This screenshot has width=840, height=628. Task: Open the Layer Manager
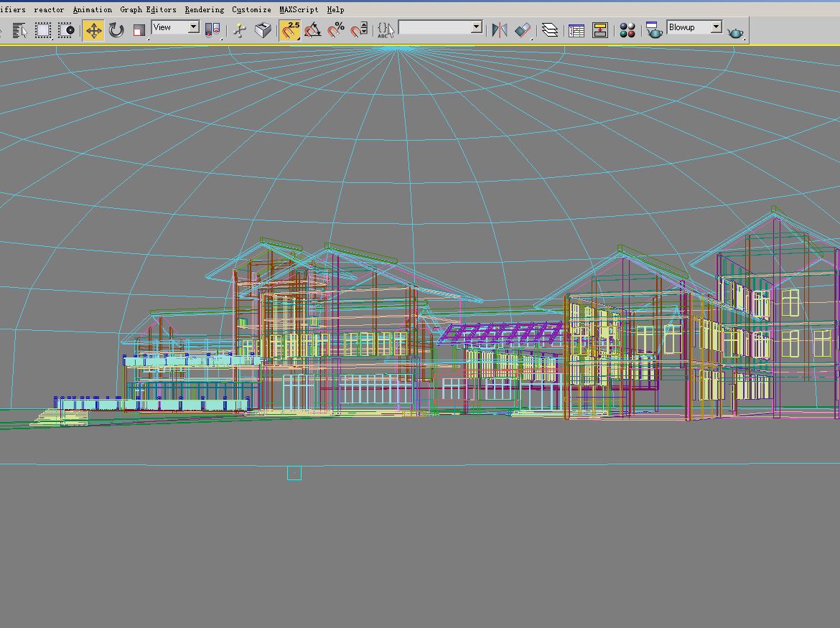pos(550,30)
